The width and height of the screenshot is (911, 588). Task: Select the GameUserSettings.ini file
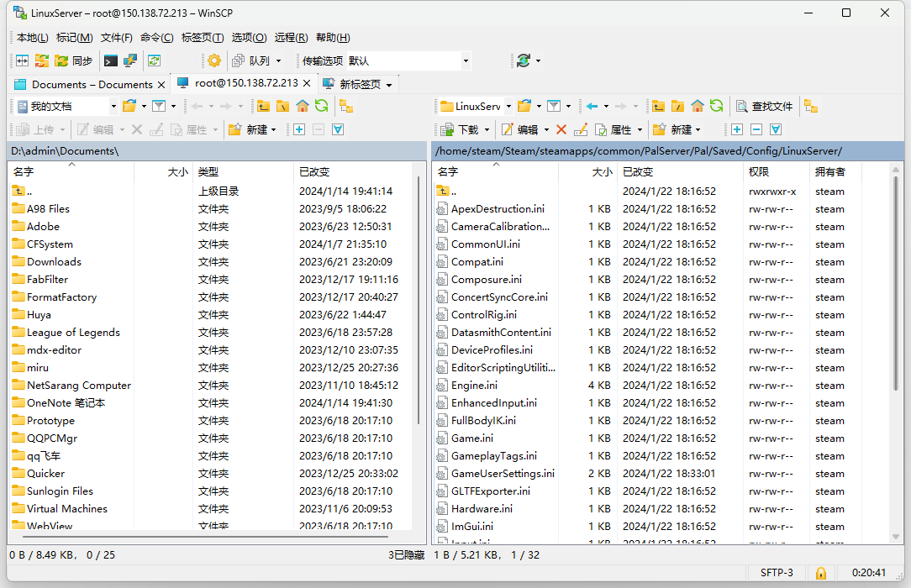503,474
